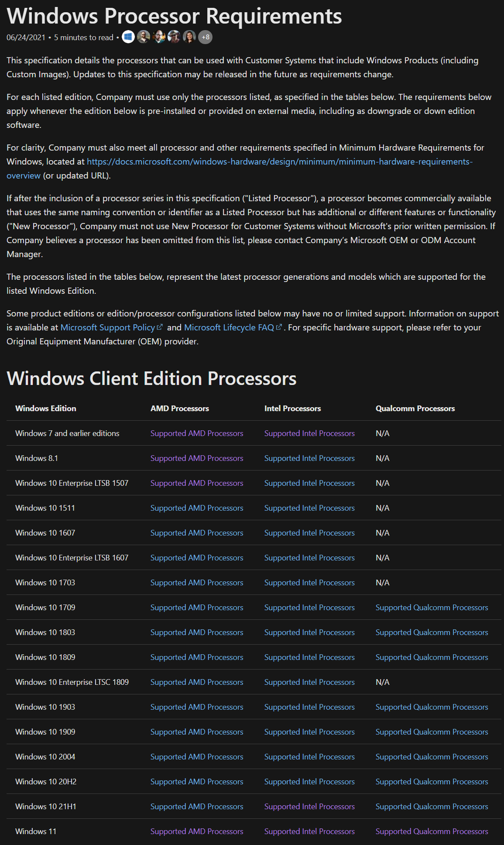This screenshot has height=845, width=504.
Task: Open Supported AMD Processors for Enterprise LTSC 1809
Action: click(197, 682)
